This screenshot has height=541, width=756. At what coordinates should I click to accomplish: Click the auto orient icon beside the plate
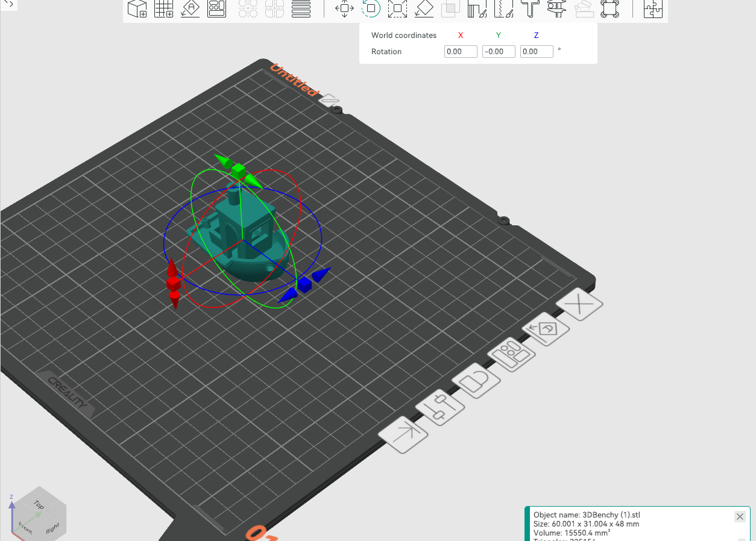[546, 329]
